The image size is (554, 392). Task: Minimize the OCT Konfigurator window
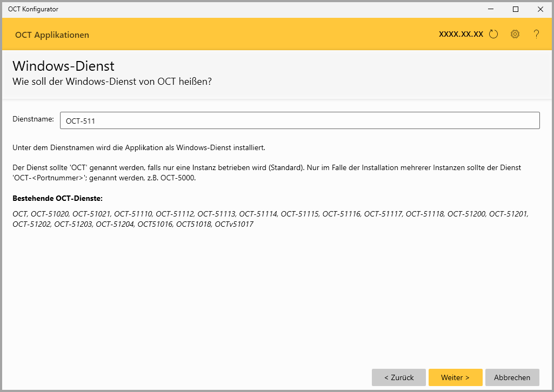[x=491, y=9]
